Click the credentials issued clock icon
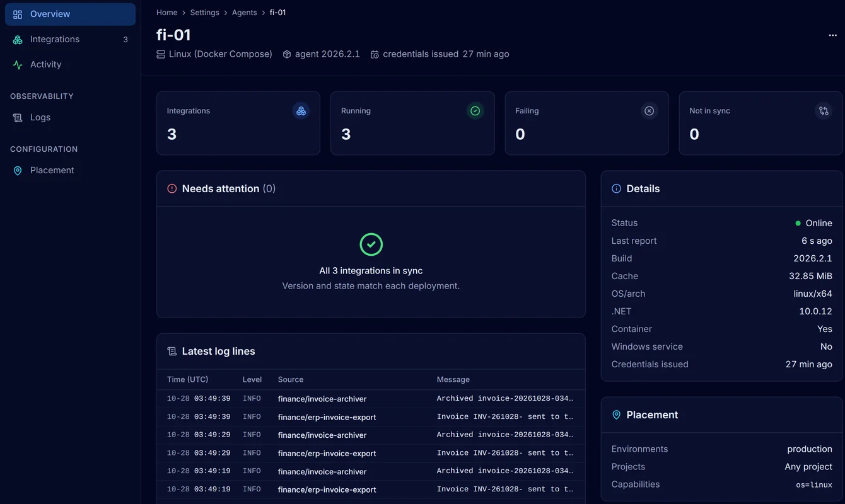 pos(375,54)
